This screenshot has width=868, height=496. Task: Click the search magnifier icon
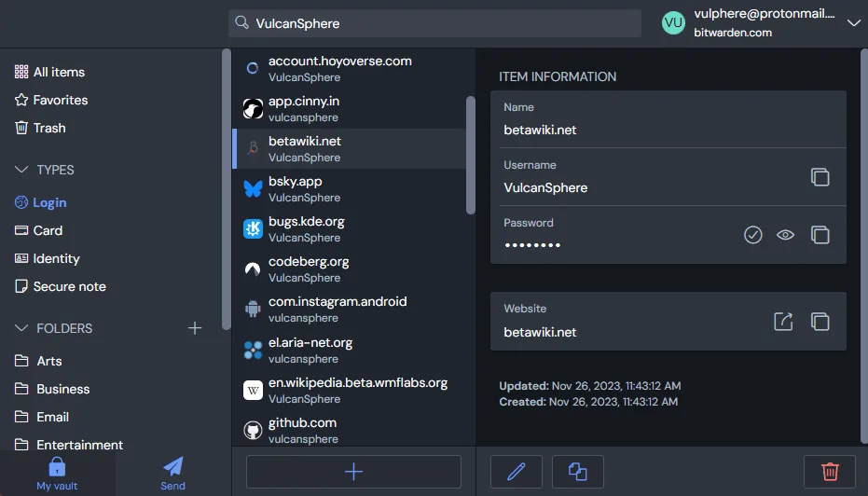241,22
